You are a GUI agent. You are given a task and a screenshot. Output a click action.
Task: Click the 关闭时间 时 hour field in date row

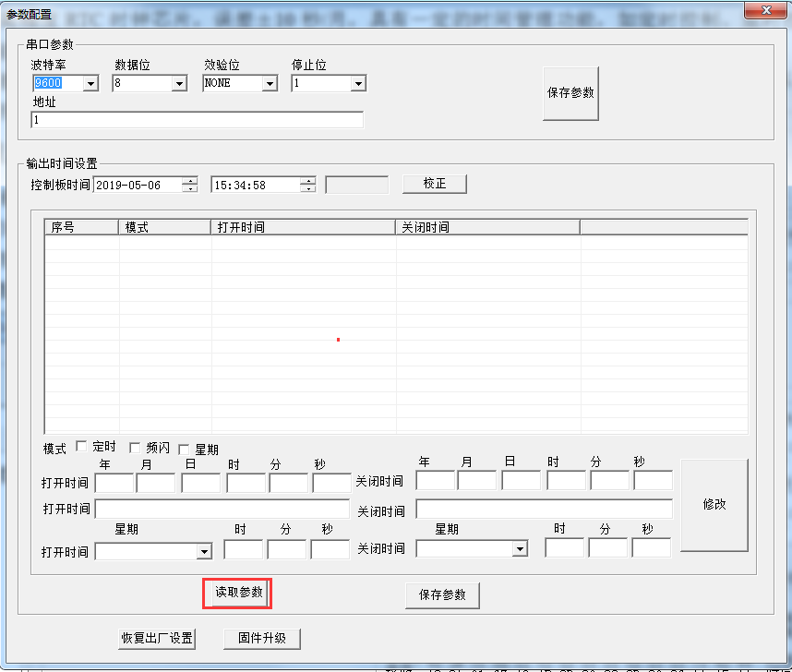tap(566, 481)
